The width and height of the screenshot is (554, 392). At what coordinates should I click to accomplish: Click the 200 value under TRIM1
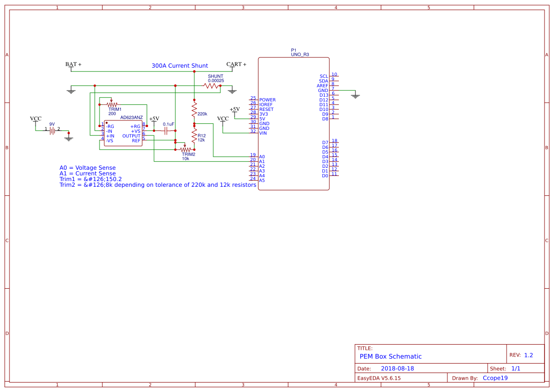(x=112, y=113)
